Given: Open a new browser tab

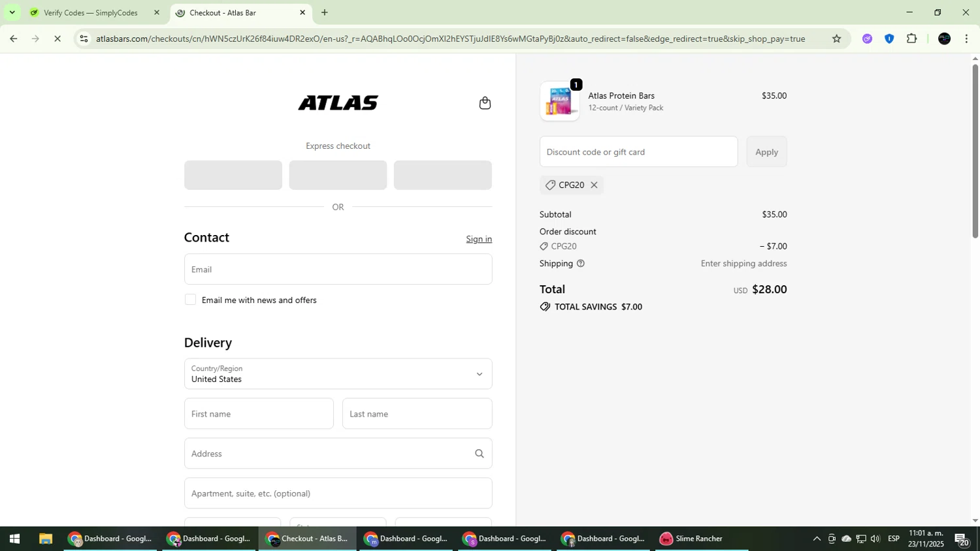Looking at the screenshot, I should tap(325, 12).
